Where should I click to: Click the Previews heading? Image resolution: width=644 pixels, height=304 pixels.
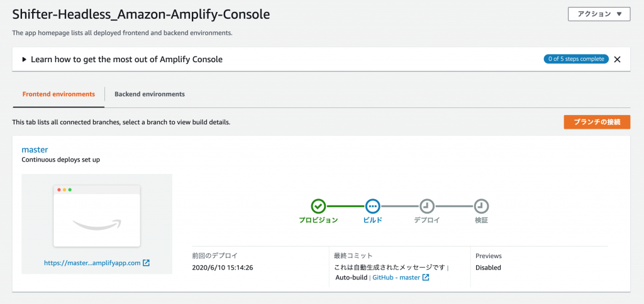pos(489,256)
